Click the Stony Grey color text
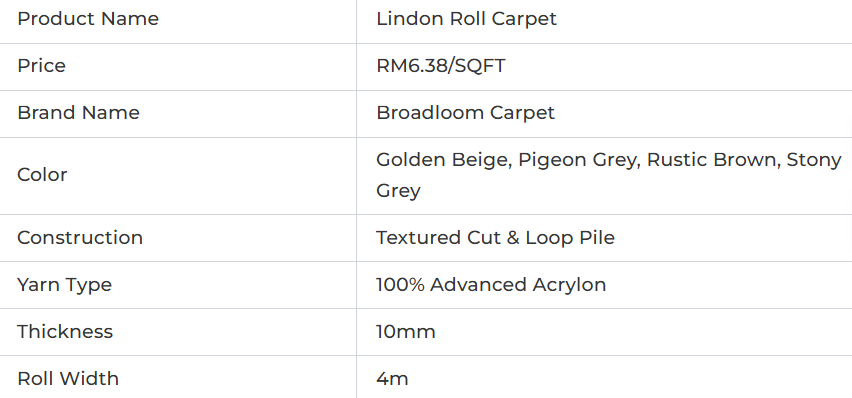The width and height of the screenshot is (852, 398). (814, 160)
